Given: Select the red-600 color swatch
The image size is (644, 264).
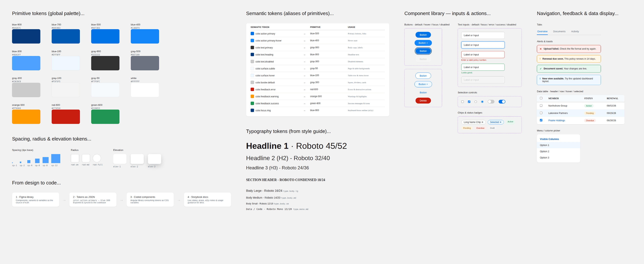Looking at the screenshot, I should (66, 117).
